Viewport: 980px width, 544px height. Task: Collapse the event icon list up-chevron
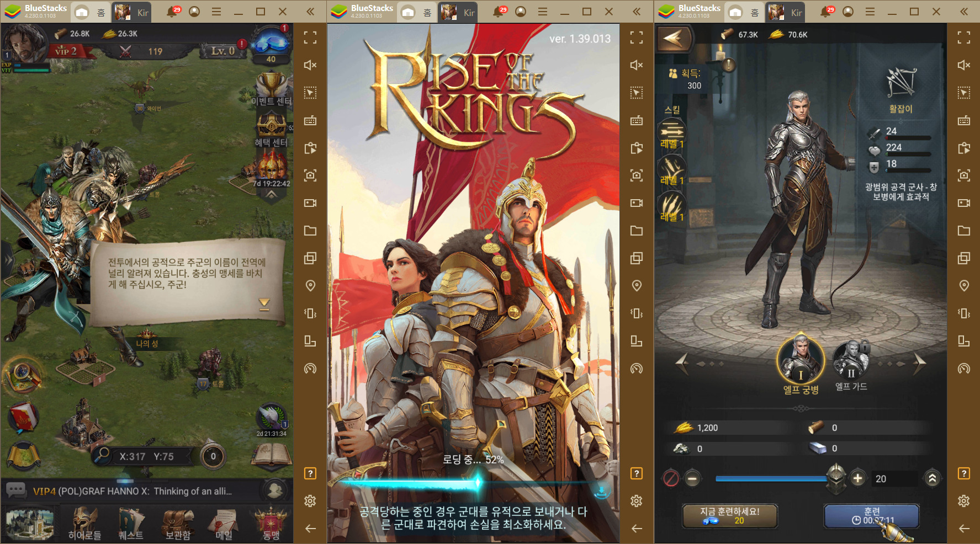pos(271,195)
